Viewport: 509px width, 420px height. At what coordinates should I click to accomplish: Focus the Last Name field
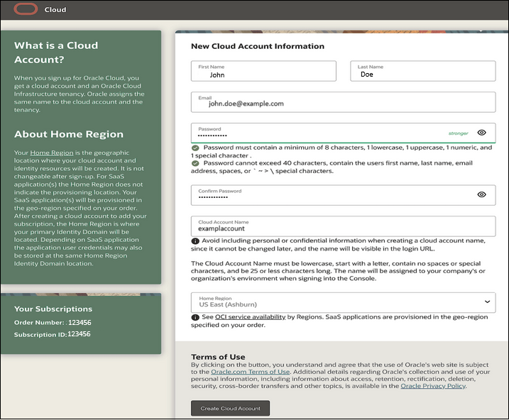pos(423,71)
